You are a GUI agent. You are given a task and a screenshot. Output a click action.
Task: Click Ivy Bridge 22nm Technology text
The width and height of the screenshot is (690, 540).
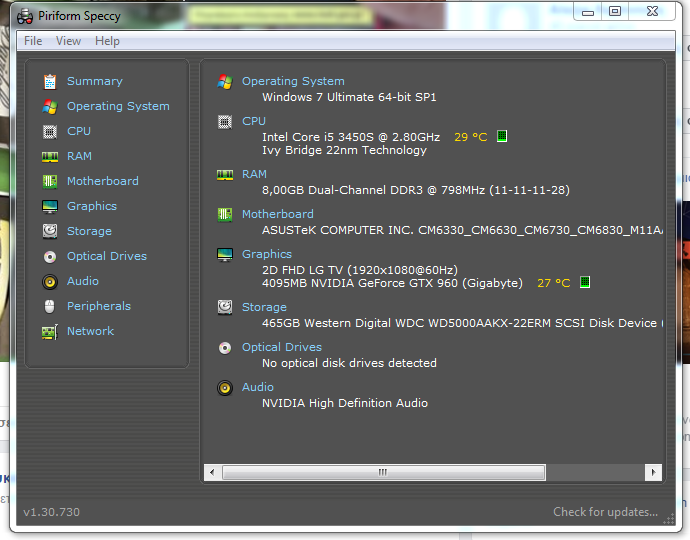tap(344, 151)
